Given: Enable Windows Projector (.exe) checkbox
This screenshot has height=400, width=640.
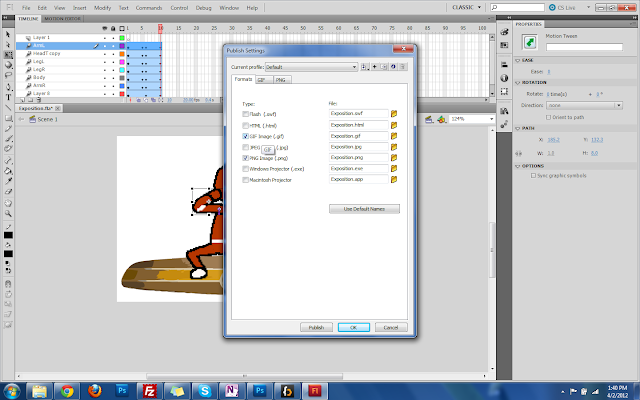Looking at the screenshot, I should point(245,169).
